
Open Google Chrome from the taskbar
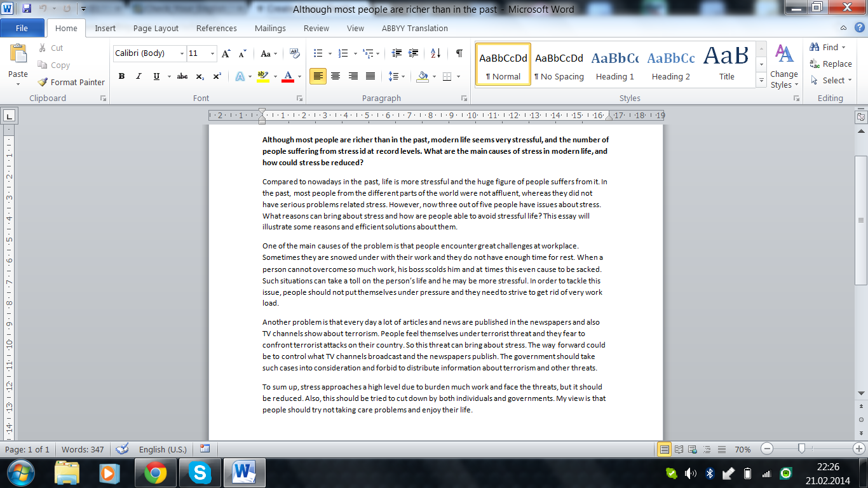pos(156,473)
